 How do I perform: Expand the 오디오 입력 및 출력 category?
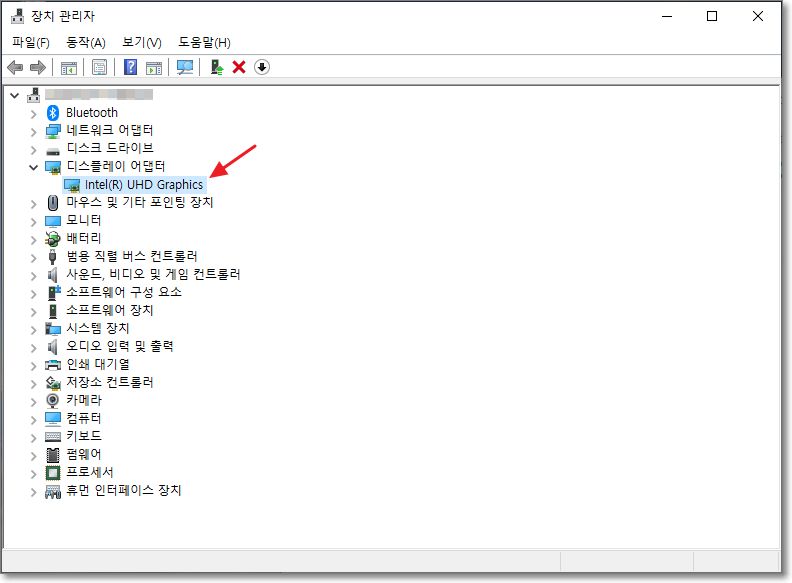[33, 348]
